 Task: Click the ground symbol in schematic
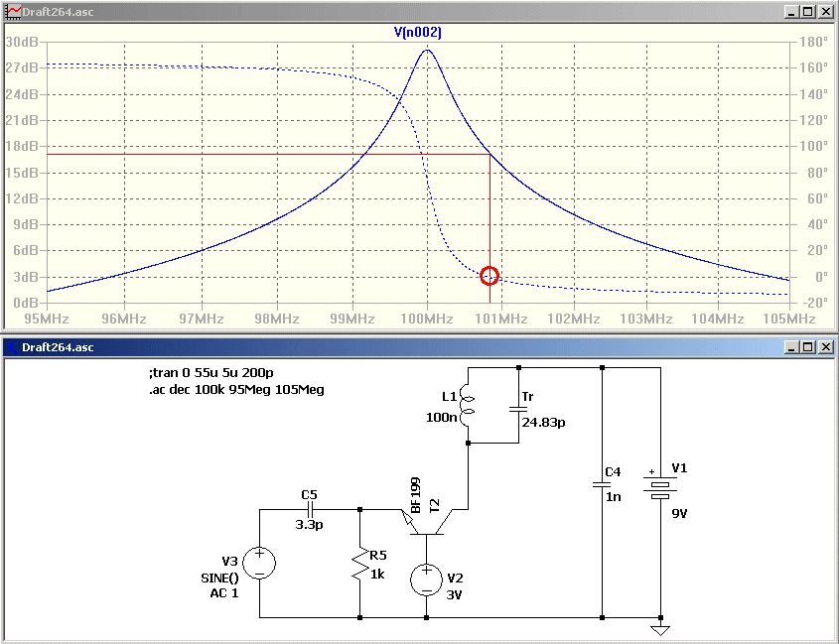pyautogui.click(x=661, y=630)
